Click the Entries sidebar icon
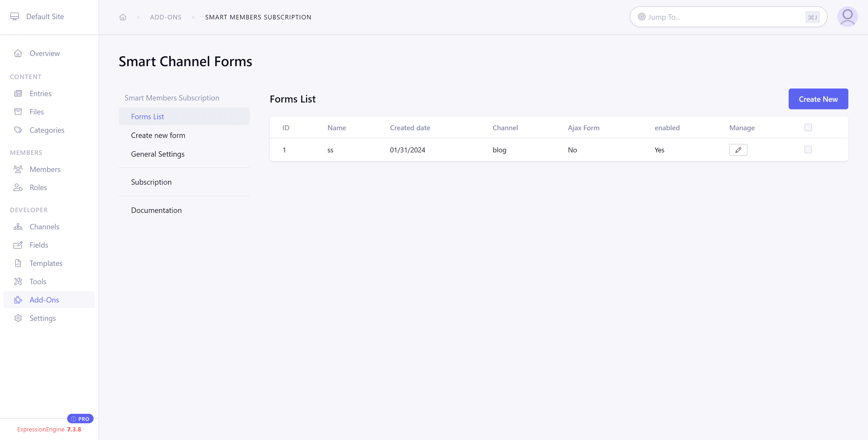 pos(18,94)
